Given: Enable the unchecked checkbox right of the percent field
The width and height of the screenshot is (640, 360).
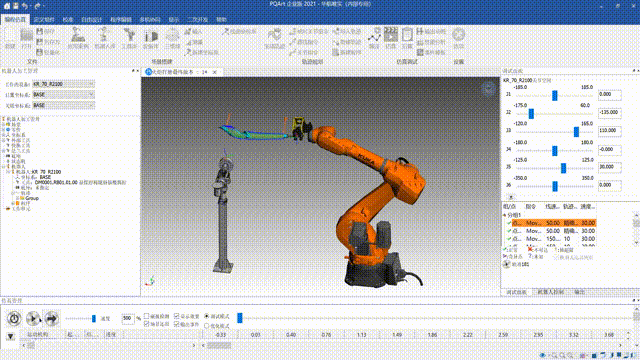Looking at the screenshot, I should (147, 316).
